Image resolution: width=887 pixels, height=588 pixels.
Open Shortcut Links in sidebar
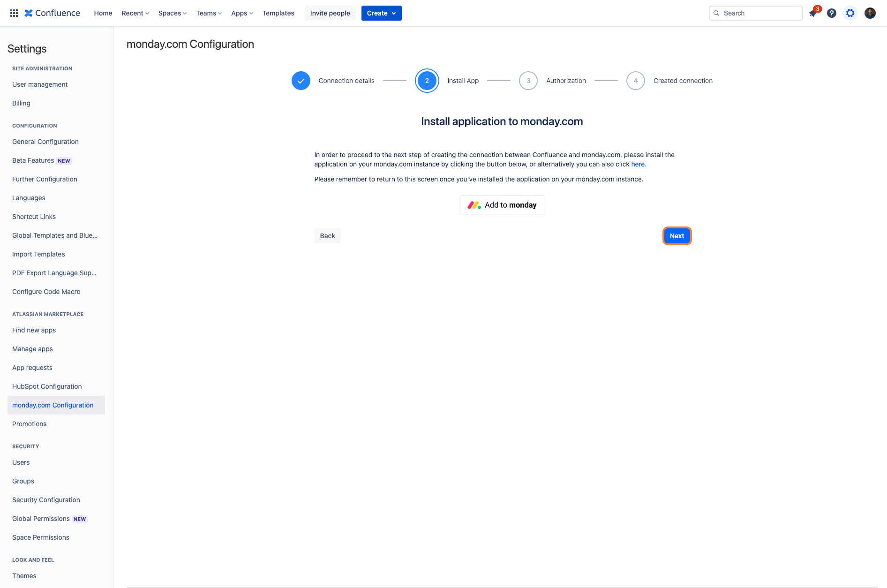(56, 217)
